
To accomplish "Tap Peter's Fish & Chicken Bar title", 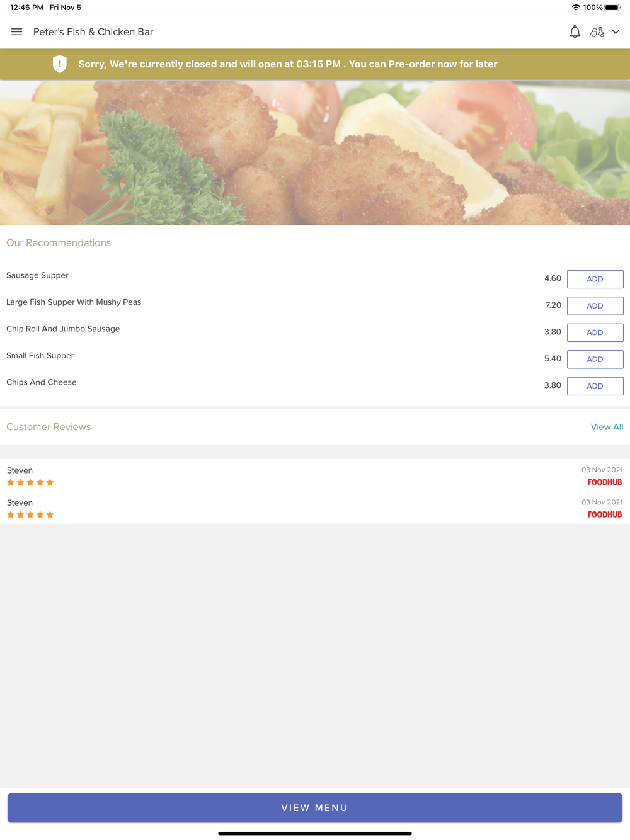I will (x=93, y=32).
